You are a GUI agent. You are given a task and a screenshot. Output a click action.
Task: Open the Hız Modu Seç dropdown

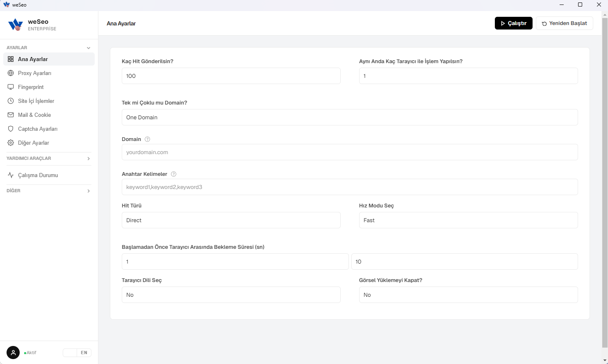pos(469,220)
